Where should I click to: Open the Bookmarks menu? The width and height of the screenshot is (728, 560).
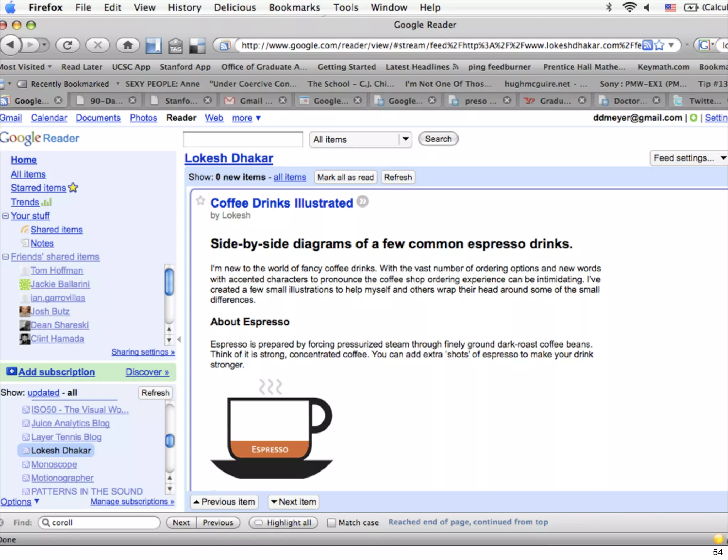pyautogui.click(x=294, y=7)
